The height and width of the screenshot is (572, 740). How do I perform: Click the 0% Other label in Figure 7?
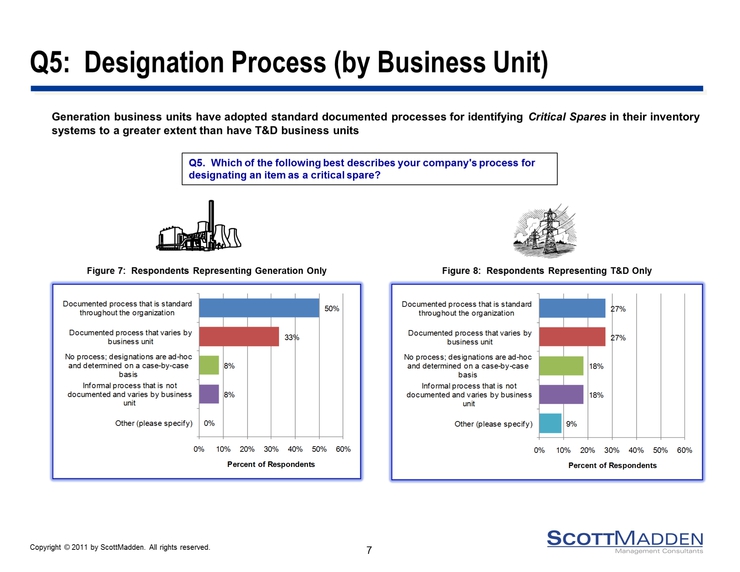(209, 423)
